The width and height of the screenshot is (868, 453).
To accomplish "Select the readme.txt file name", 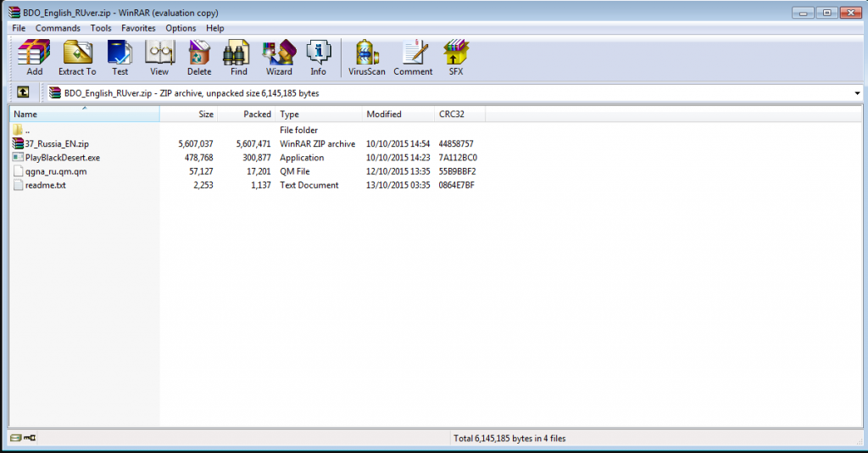I will [x=46, y=186].
